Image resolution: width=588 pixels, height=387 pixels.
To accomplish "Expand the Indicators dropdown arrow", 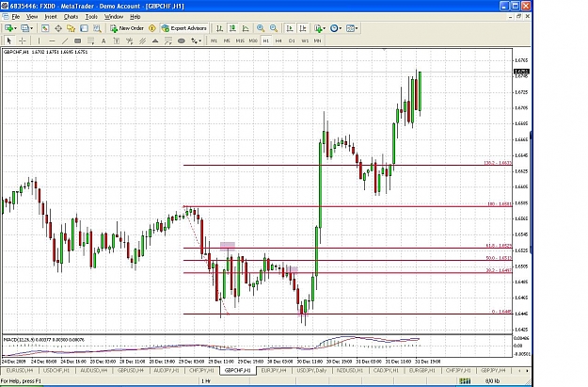I will pos(325,28).
